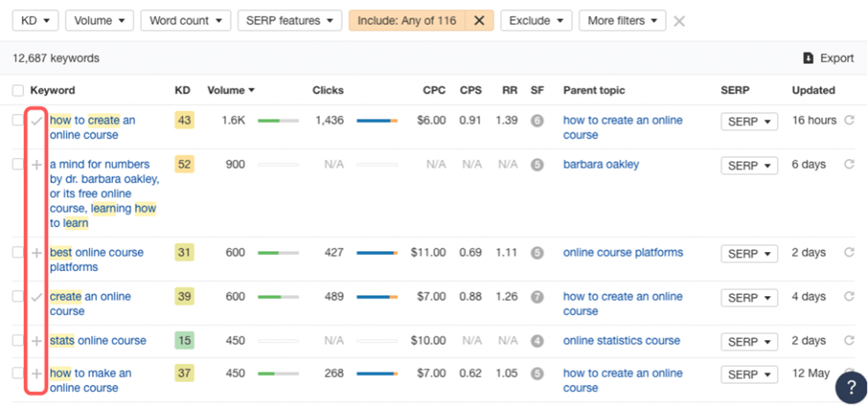
Task: Expand the SERP features filter
Action: (290, 21)
